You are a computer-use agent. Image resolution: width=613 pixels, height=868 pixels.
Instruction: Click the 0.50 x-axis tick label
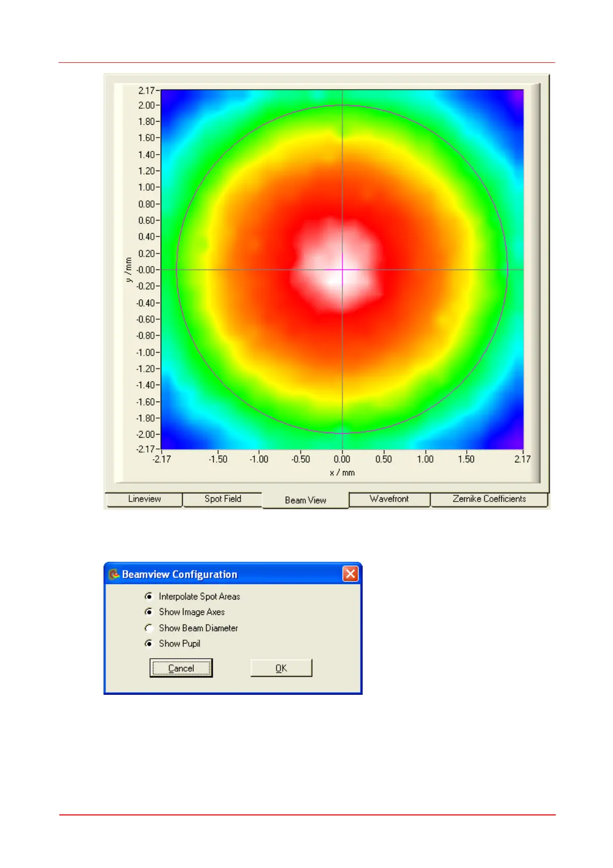pos(383,459)
